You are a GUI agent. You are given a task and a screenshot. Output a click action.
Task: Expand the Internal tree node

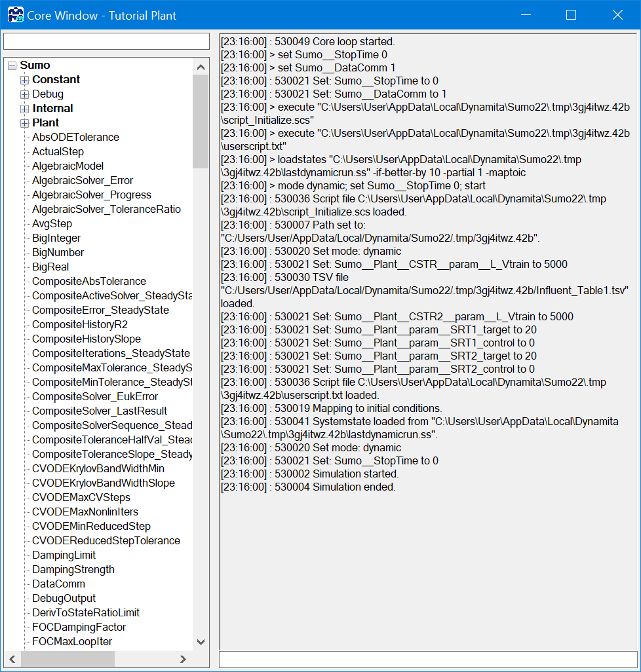coord(25,109)
